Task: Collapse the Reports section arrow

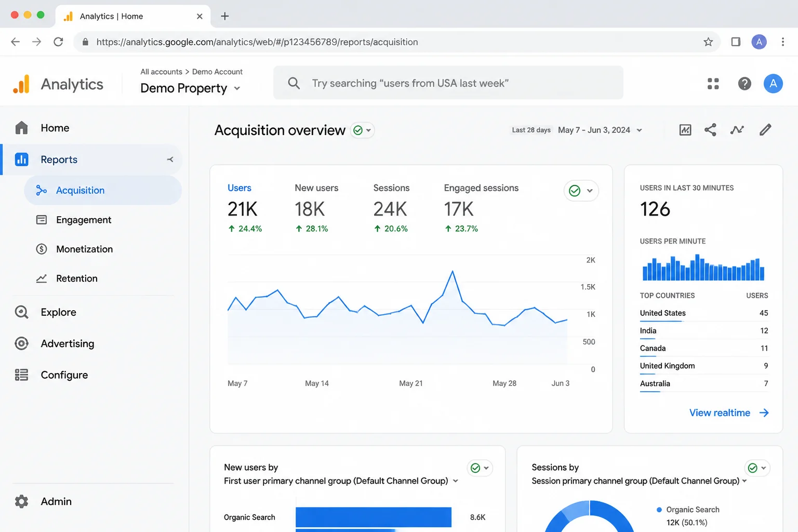Action: click(x=170, y=159)
